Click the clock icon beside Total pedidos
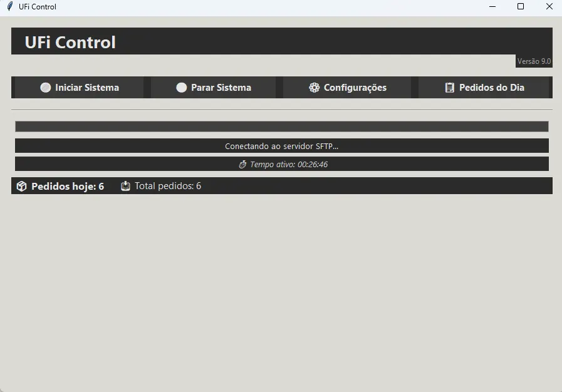The width and height of the screenshot is (562, 392). pyautogui.click(x=125, y=185)
